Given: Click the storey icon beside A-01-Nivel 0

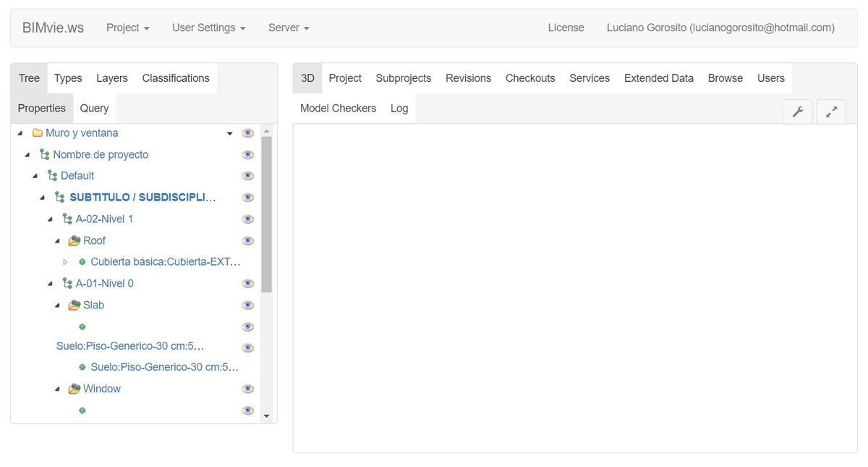Looking at the screenshot, I should (67, 284).
